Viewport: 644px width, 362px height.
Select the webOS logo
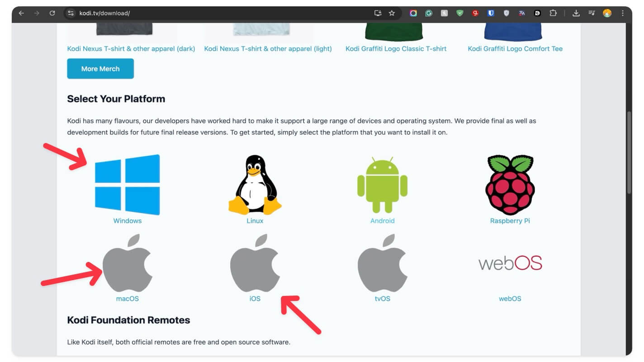(510, 263)
